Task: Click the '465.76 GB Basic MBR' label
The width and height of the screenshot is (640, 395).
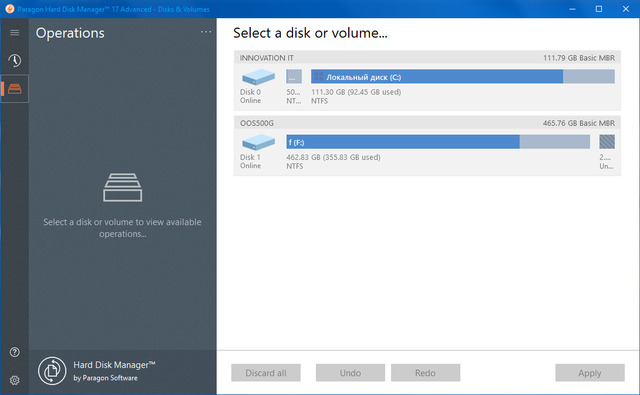Action: [579, 123]
